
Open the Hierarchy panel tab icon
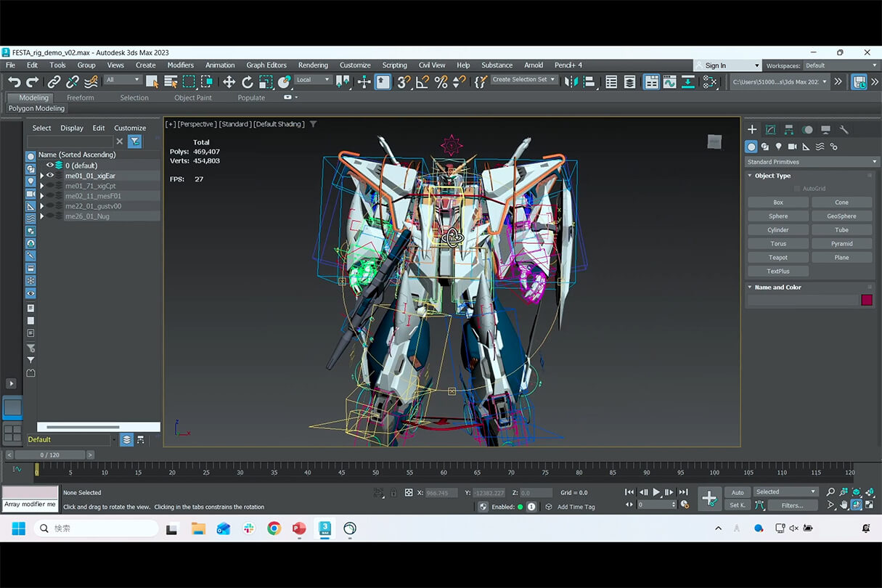pos(789,129)
